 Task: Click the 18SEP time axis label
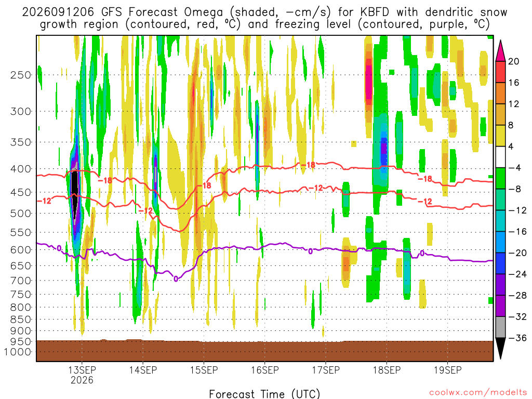click(x=387, y=370)
